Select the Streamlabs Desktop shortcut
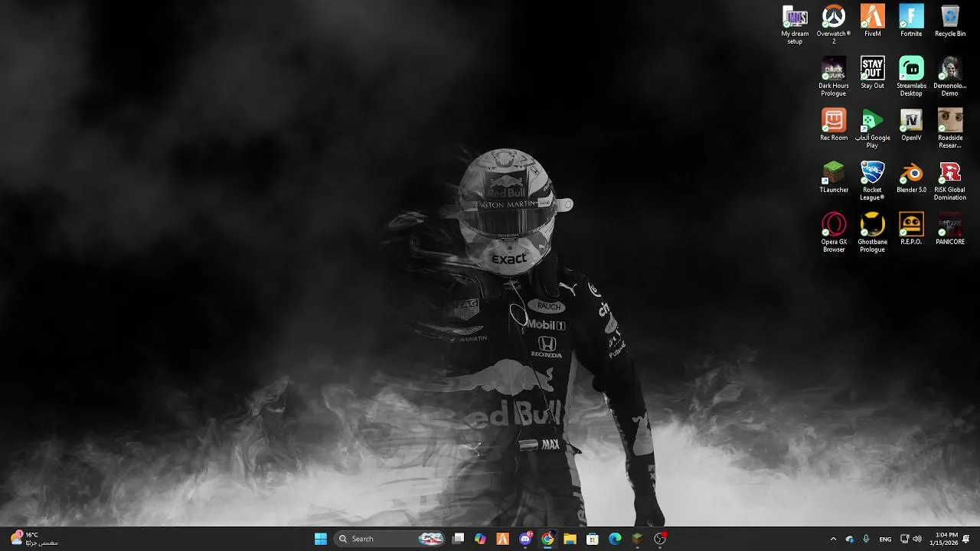The width and height of the screenshot is (980, 551). tap(911, 77)
